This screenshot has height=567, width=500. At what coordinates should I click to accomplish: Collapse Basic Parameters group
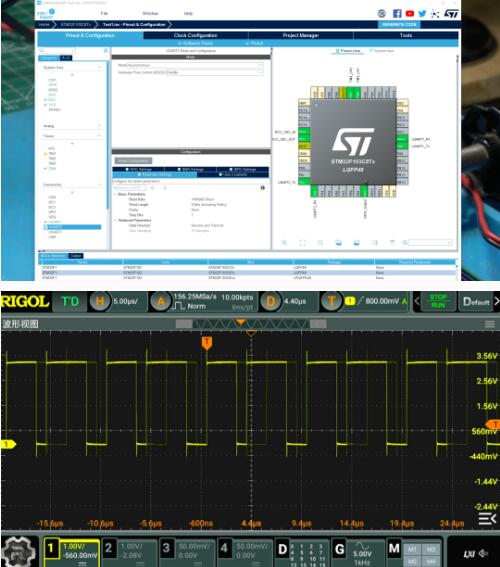pos(115,194)
